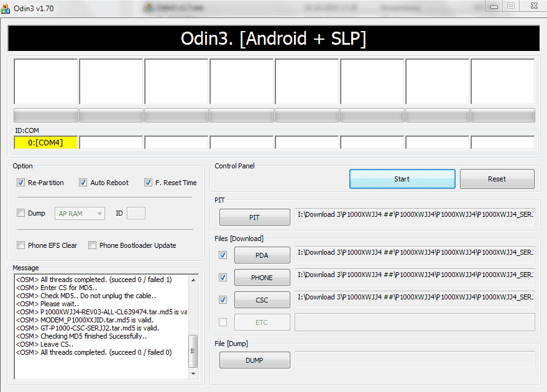This screenshot has height=392, width=547.
Task: Click the Odin3 [Android + SLP] banner
Action: point(274,39)
